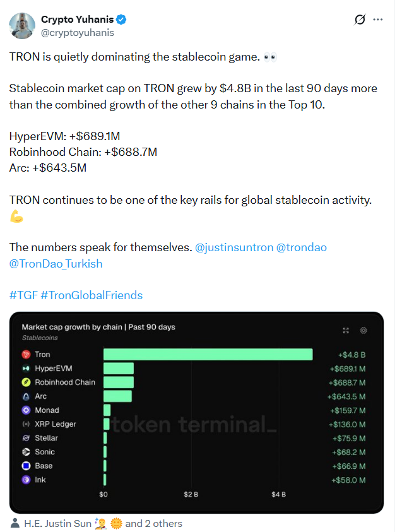402x532 pixels.
Task: Open Crypto Yuhanis profile avatar
Action: click(22, 26)
